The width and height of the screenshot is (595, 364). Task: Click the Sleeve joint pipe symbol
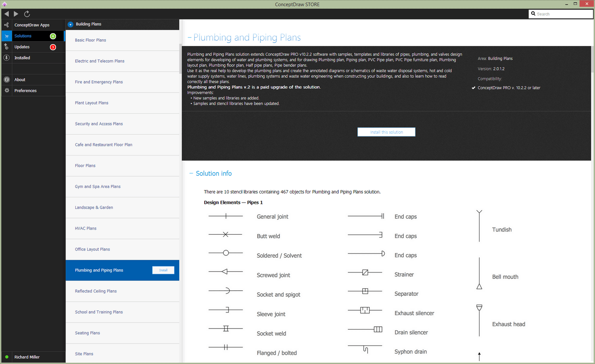point(226,310)
